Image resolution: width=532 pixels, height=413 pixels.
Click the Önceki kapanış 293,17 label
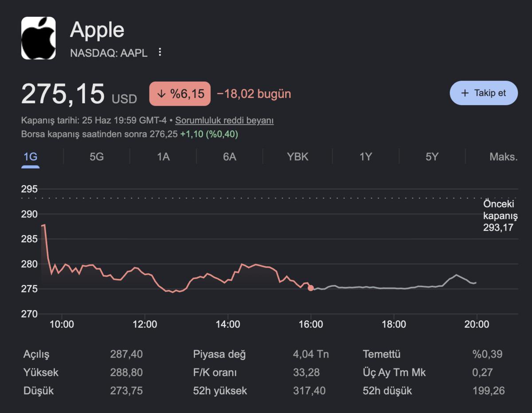pyautogui.click(x=501, y=216)
